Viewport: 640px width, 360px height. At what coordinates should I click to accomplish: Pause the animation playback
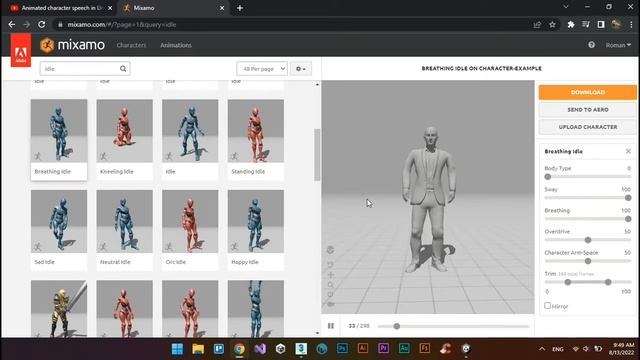tap(331, 326)
